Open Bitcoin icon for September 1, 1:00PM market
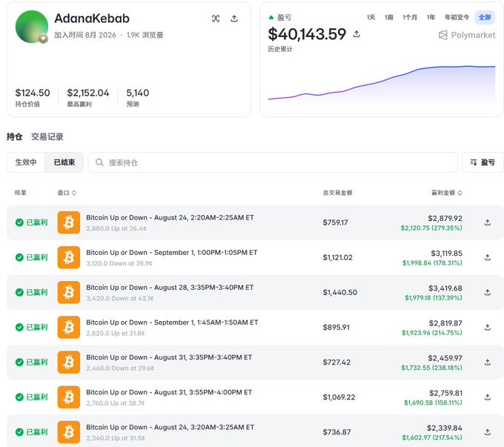The height and width of the screenshot is (447, 504). 69,257
